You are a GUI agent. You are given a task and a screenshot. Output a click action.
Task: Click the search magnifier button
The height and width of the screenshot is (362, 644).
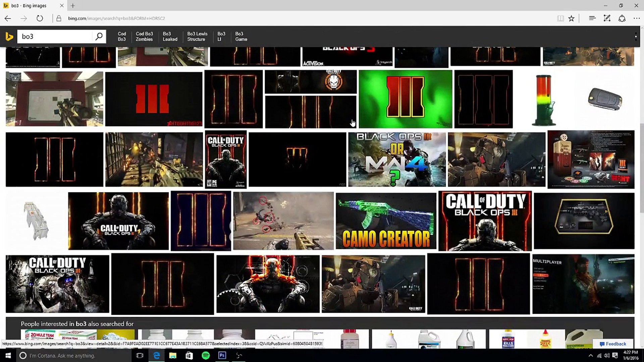99,36
